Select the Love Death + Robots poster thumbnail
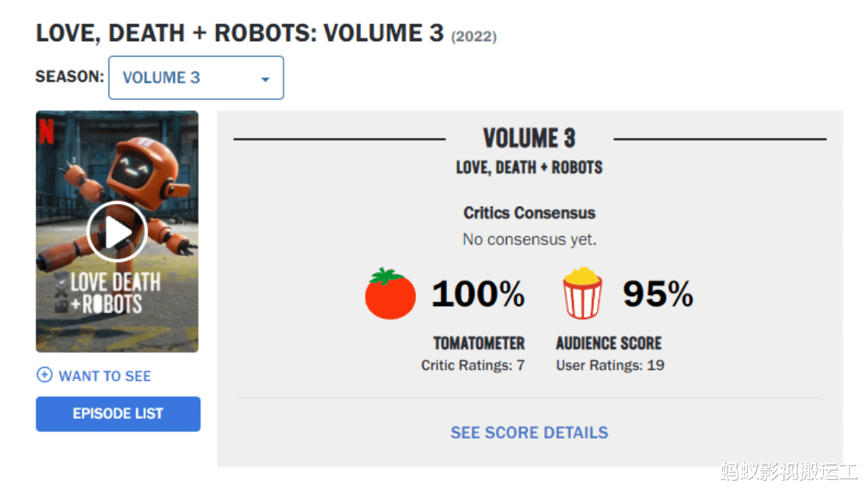 (x=116, y=232)
